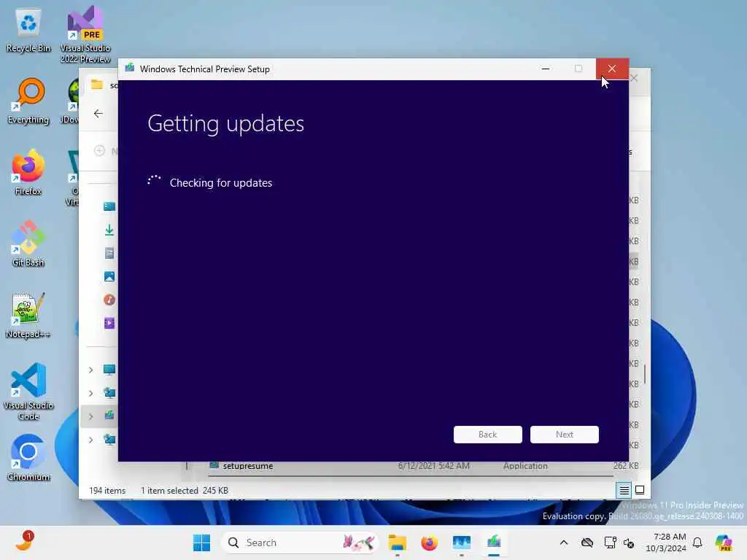Expand the second tree chevron in Explorer sidebar
747x560 pixels.
pyautogui.click(x=90, y=393)
